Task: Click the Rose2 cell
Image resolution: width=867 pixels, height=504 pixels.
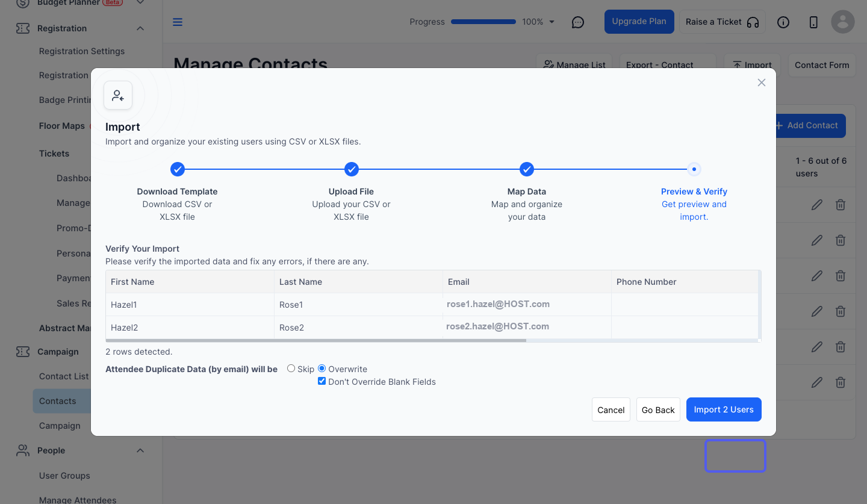Action: point(358,328)
